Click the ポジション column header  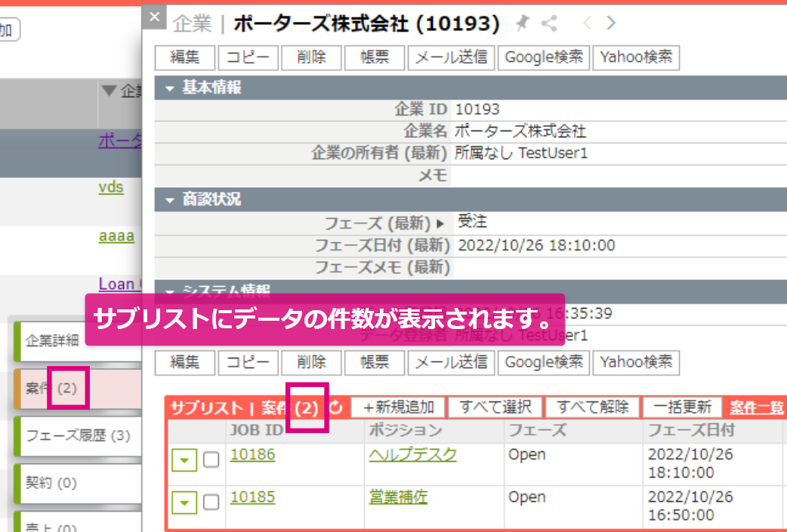pyautogui.click(x=406, y=430)
